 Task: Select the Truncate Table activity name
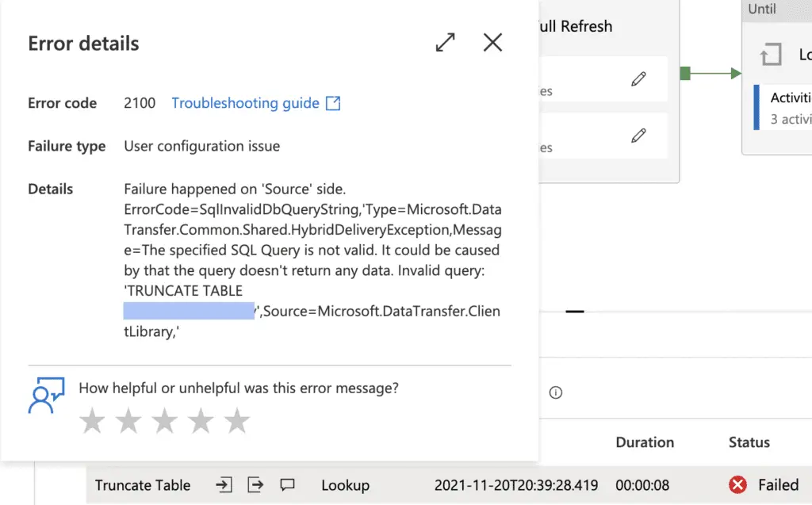point(143,485)
